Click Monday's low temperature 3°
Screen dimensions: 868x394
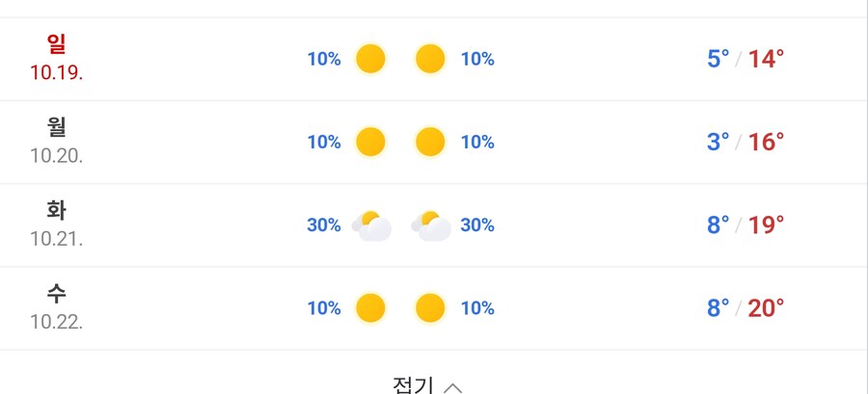click(719, 143)
